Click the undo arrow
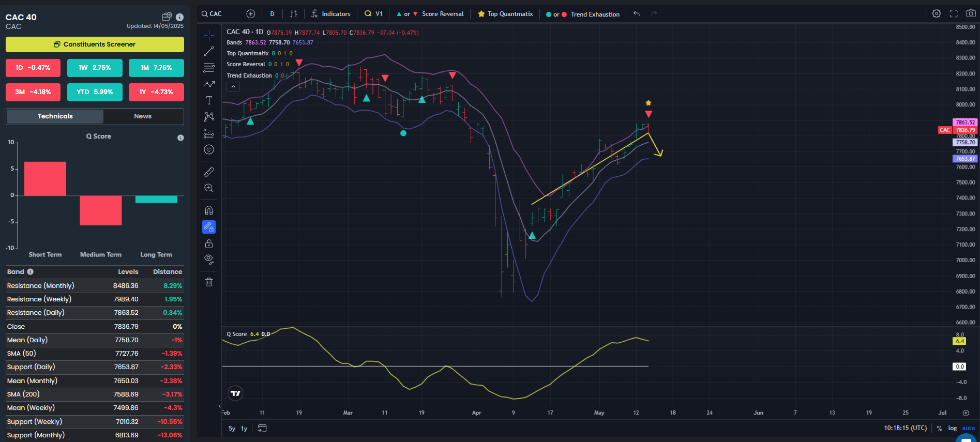The image size is (980, 442). (x=637, y=14)
